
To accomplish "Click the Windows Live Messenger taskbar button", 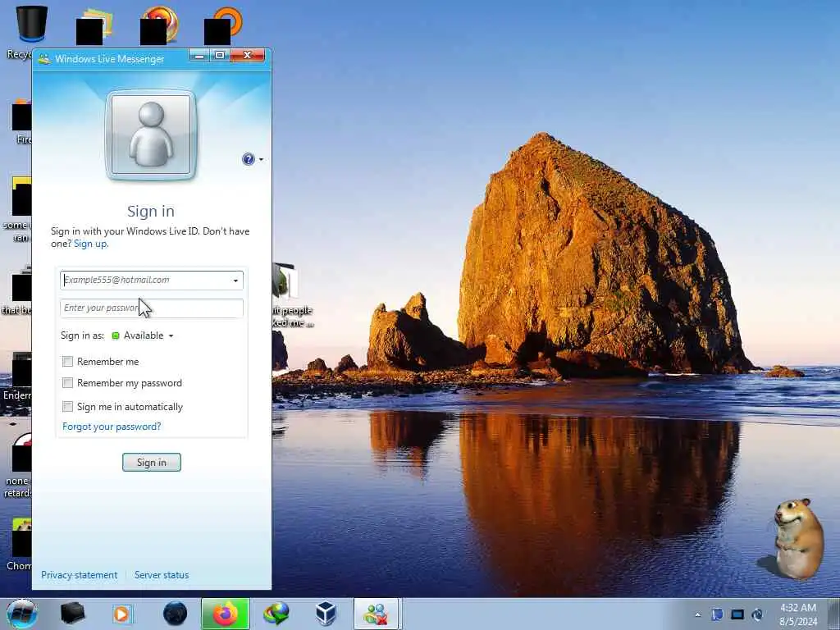I will click(x=377, y=614).
